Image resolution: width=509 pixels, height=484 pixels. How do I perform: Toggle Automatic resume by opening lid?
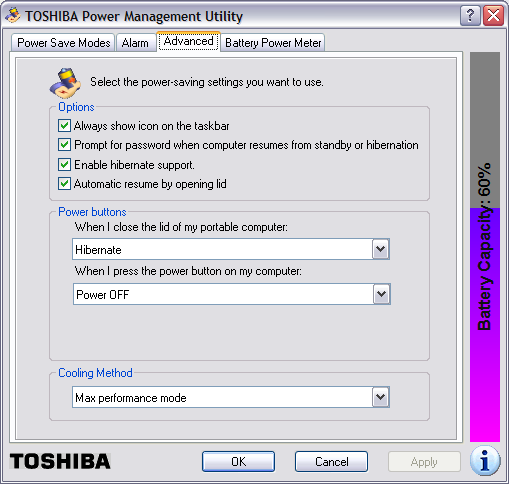64,184
